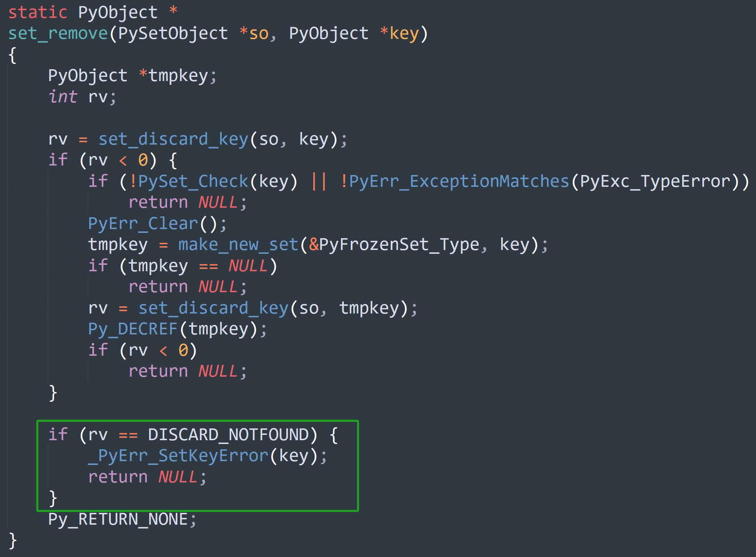Click 'set_discard_key' in the 'so, key' call
The width and height of the screenshot is (756, 557).
173,139
